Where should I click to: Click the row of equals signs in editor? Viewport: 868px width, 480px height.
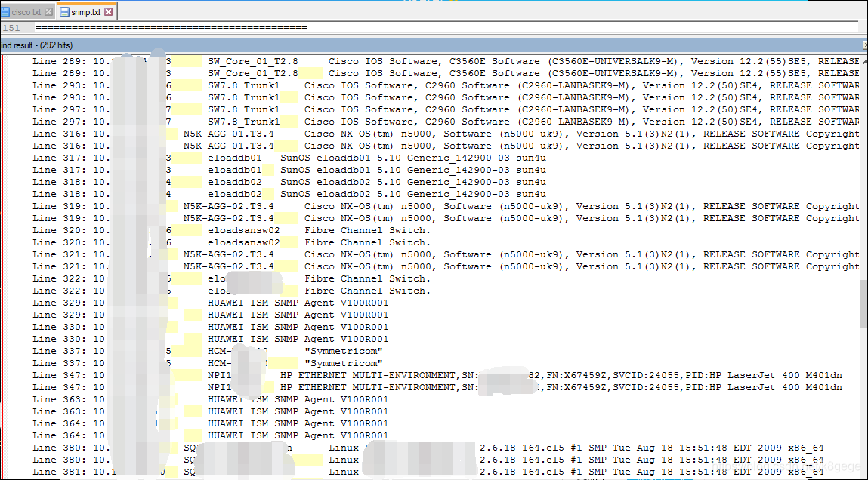click(x=171, y=27)
